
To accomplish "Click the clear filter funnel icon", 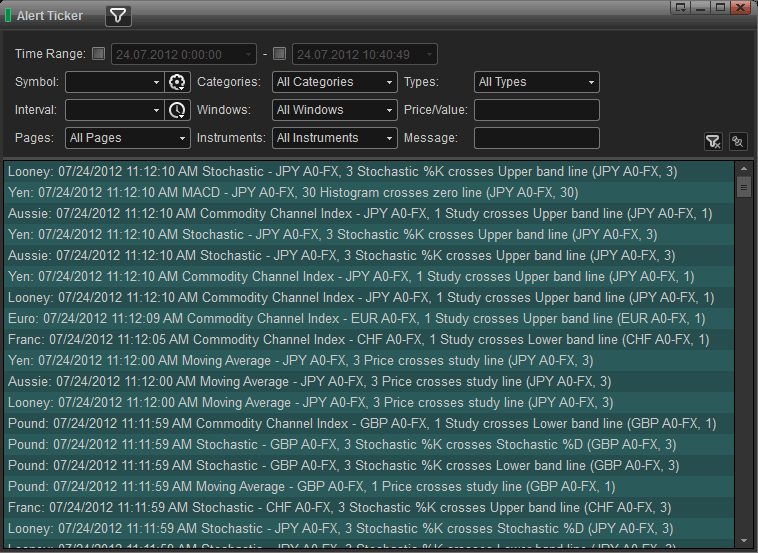I will 713,142.
